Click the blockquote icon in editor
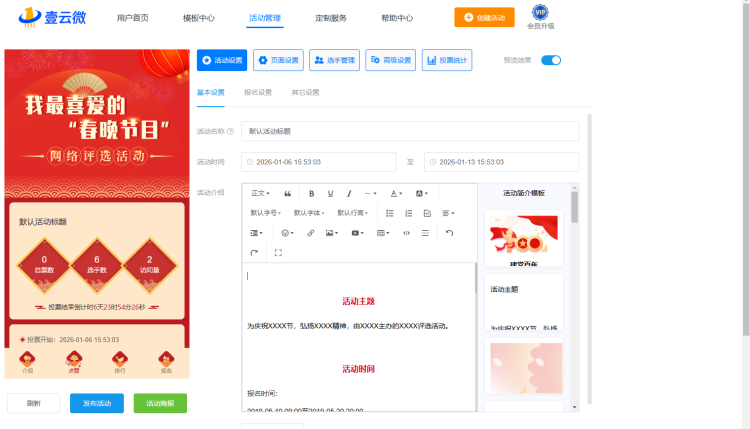750x429 pixels. click(288, 193)
